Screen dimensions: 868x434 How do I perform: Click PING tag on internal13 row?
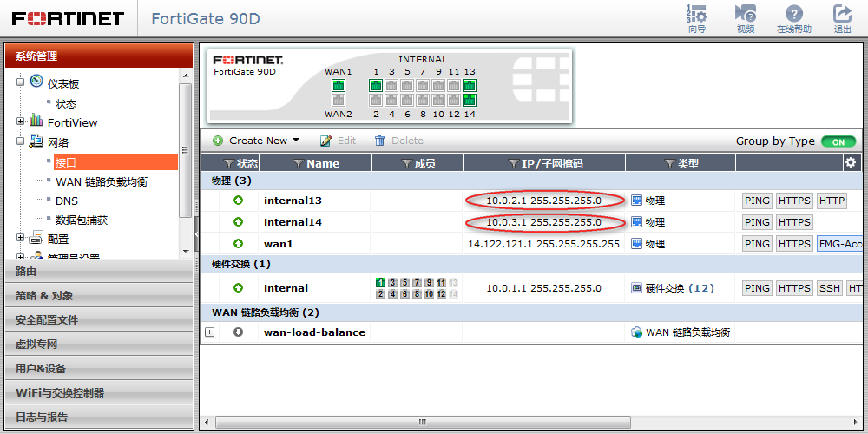757,201
